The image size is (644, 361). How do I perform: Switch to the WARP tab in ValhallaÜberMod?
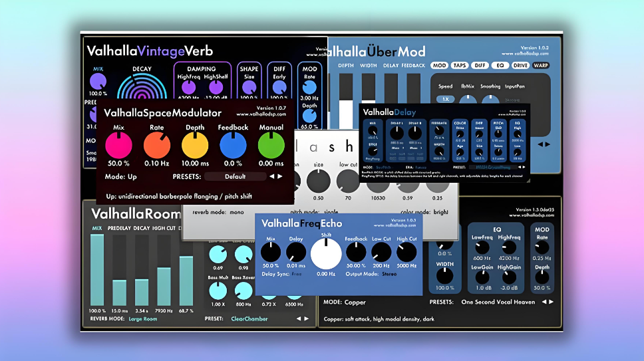tap(540, 65)
